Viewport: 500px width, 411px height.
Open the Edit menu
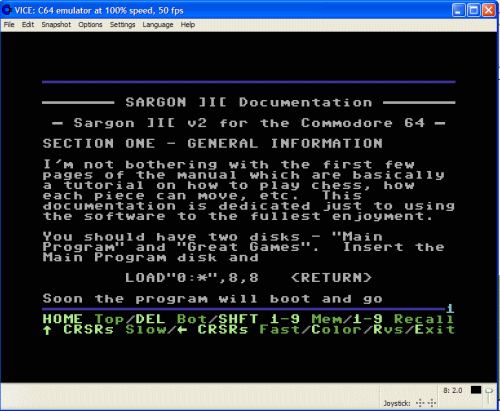[x=28, y=25]
